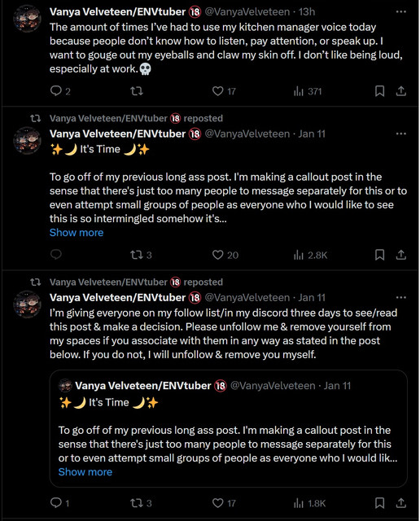420x521 pixels.
Task: Reply to the three days ultimatum tweet
Action: coord(59,503)
